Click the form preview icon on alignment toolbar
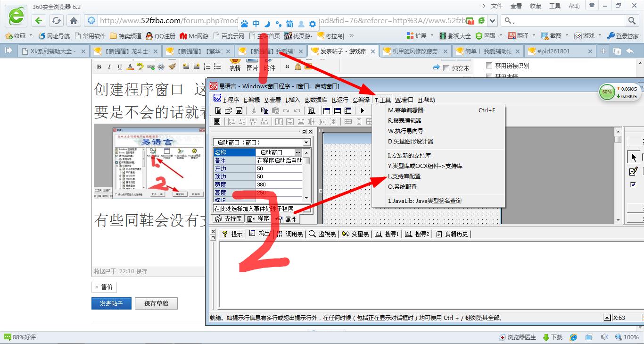The width and height of the screenshot is (644, 344). tap(217, 122)
